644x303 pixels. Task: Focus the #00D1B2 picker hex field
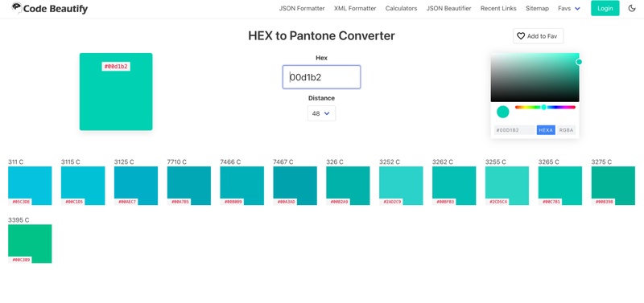coord(514,130)
